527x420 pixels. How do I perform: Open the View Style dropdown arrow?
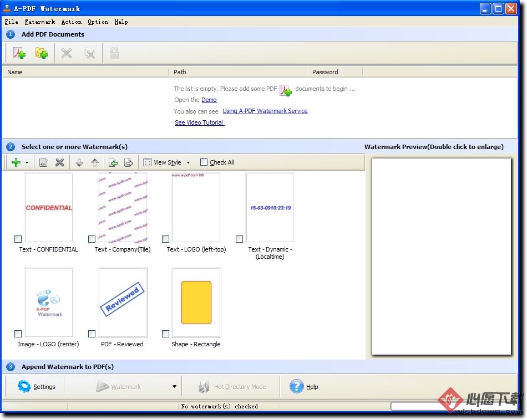[188, 163]
